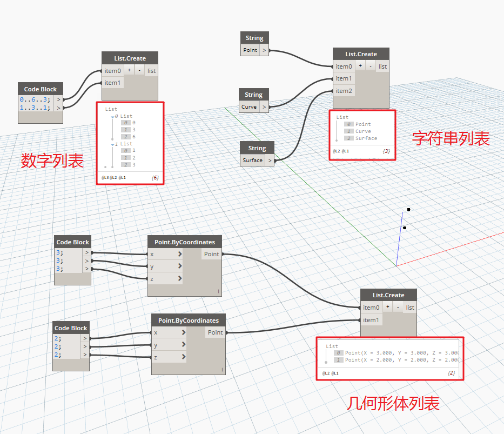The image size is (504, 434).
Task: Click the item1 port on the List.Create receiving lower Point
Action: (x=371, y=320)
